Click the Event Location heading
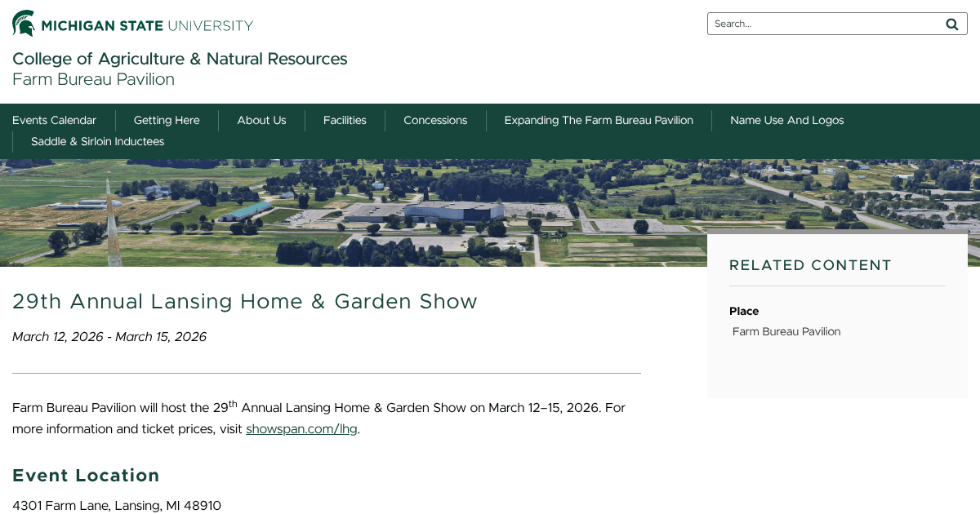The width and height of the screenshot is (980, 514). click(x=86, y=475)
